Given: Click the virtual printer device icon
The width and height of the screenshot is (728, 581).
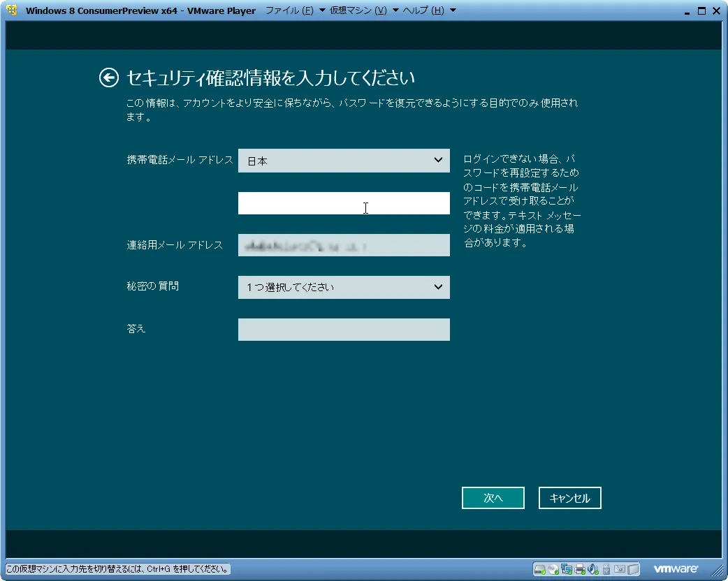Looking at the screenshot, I should click(x=580, y=568).
